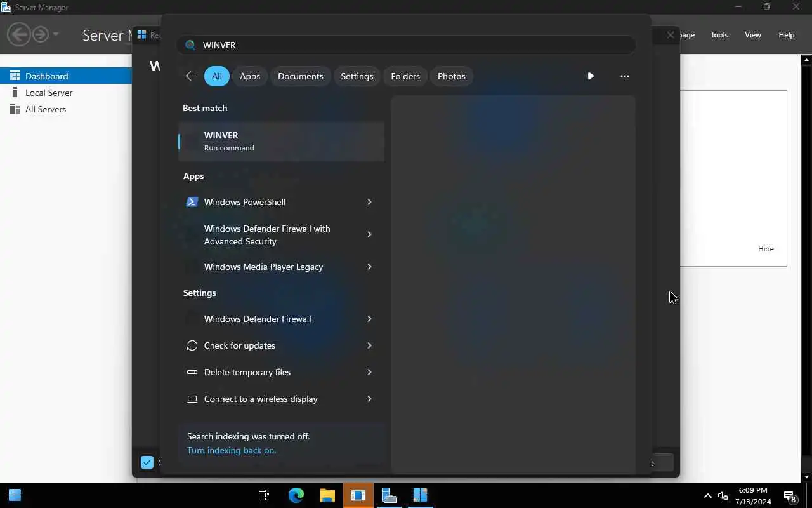The width and height of the screenshot is (812, 508).
Task: Expand Connect to a wireless display chevron
Action: point(369,399)
